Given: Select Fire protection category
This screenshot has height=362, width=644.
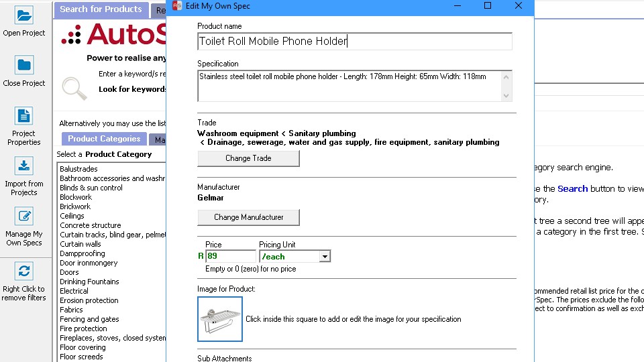Looking at the screenshot, I should [83, 328].
